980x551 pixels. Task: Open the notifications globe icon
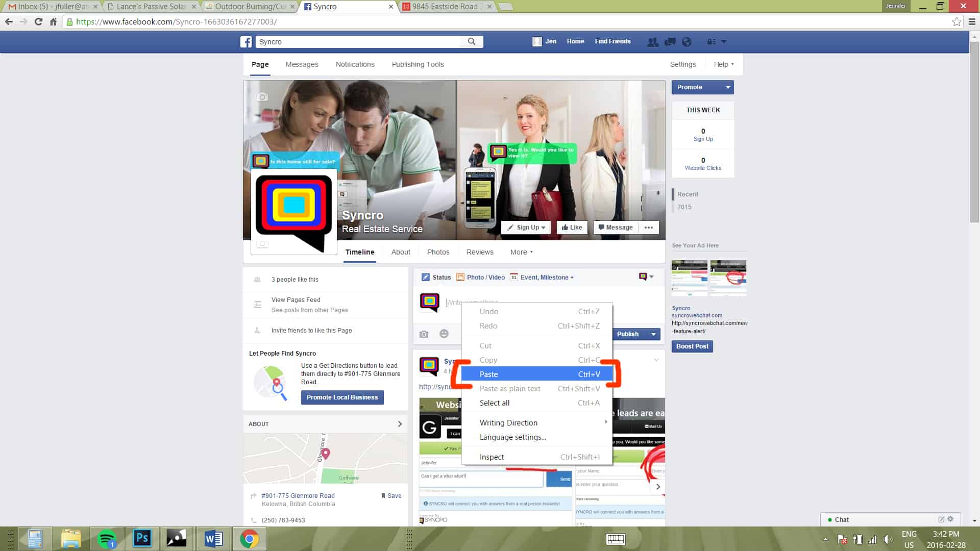(x=687, y=42)
